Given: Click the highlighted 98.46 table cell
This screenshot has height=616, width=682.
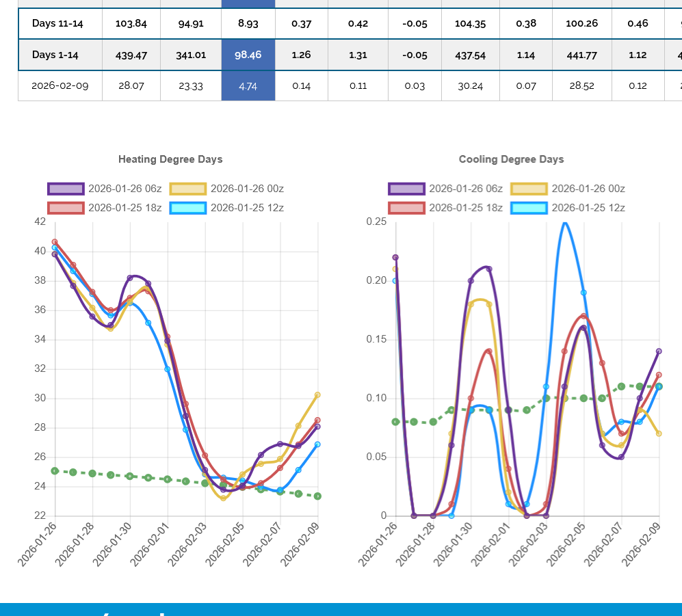Looking at the screenshot, I should (x=248, y=55).
